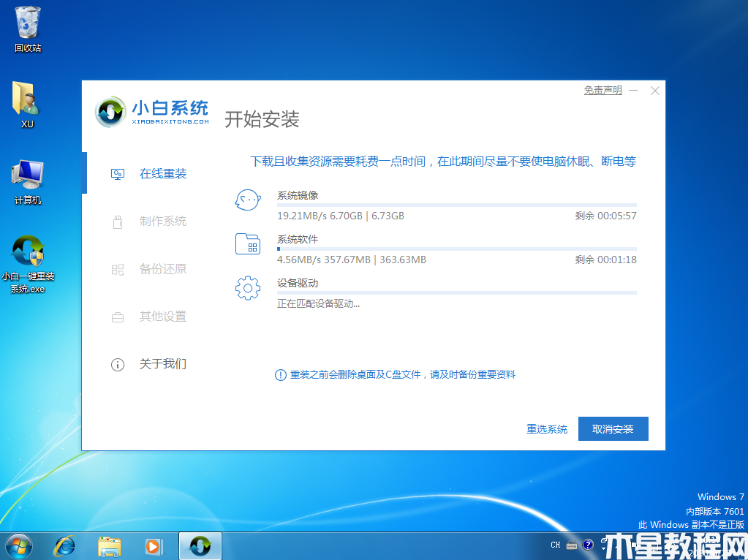748x560 pixels.
Task: Click the 重选系统 link
Action: click(x=547, y=429)
